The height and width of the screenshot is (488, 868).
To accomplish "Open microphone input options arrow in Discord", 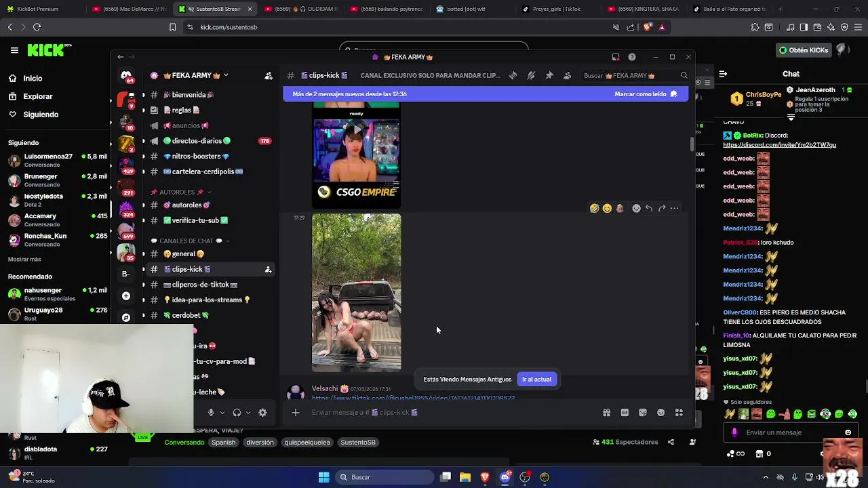I will [222, 412].
